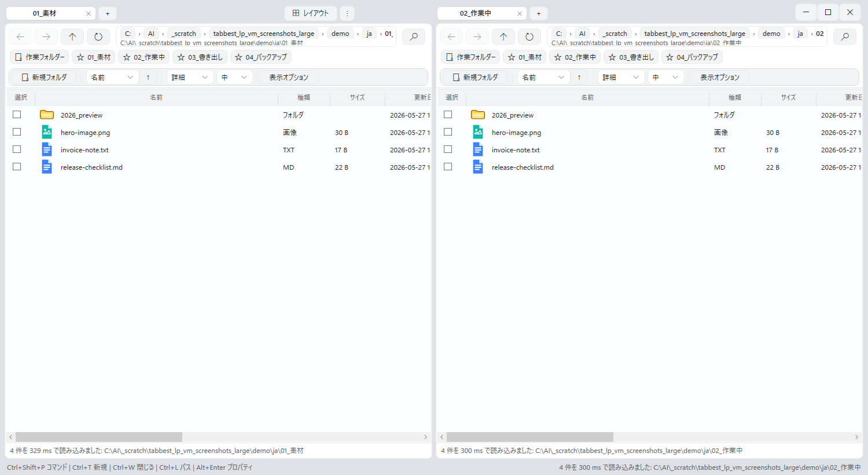Check the release-checklist.md checkbox in right pane
Screen dimensions: 868x475
tap(448, 167)
